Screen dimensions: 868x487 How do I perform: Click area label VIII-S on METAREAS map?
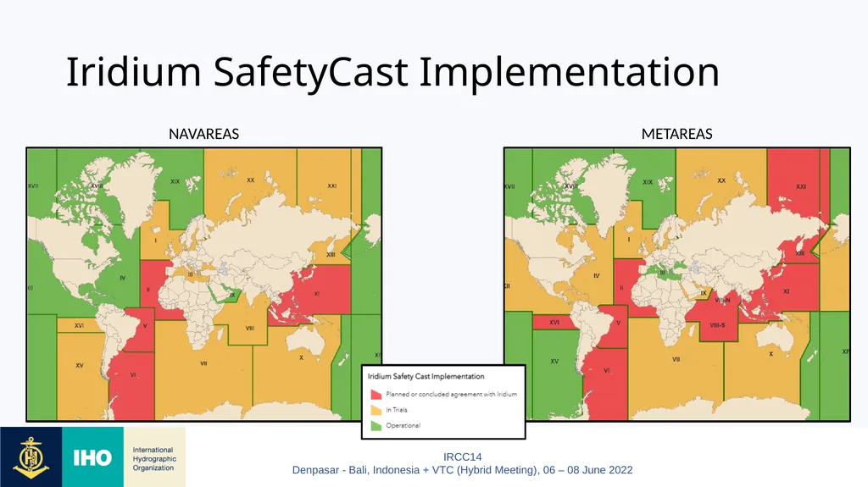point(717,325)
